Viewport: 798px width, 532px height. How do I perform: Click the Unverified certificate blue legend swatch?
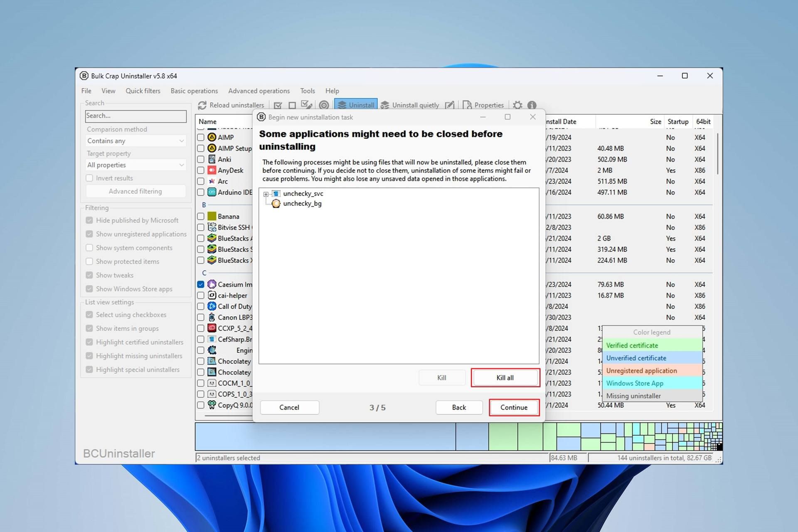click(652, 358)
